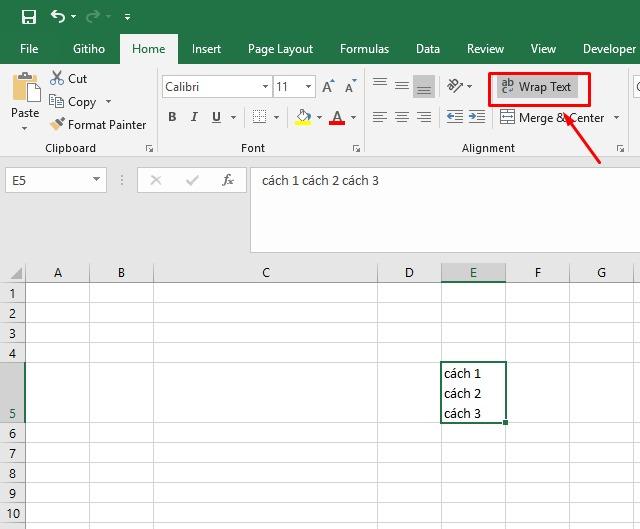Center text horizontally
The width and height of the screenshot is (640, 529).
[x=402, y=117]
